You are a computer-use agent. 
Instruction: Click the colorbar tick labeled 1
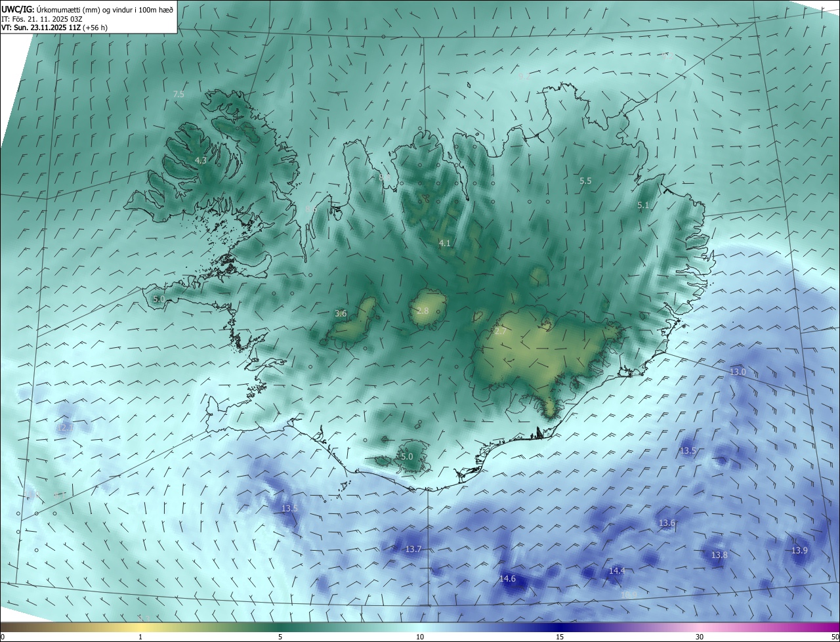coord(140,637)
